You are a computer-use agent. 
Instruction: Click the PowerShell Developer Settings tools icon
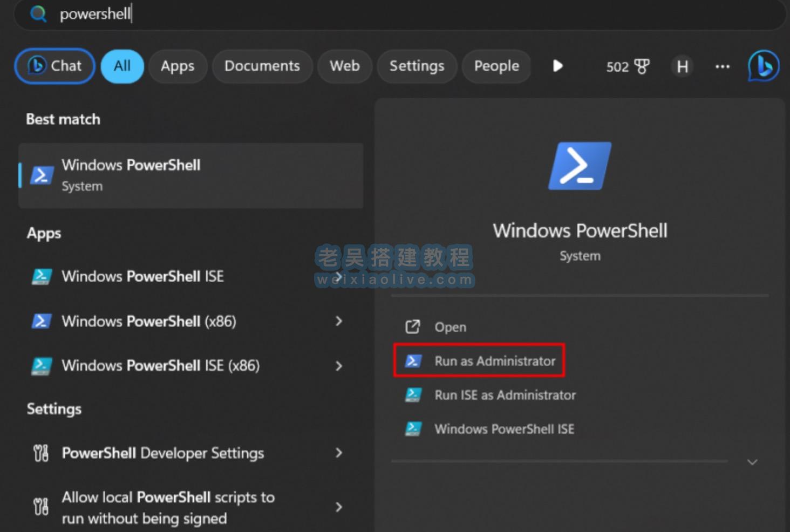(x=41, y=453)
